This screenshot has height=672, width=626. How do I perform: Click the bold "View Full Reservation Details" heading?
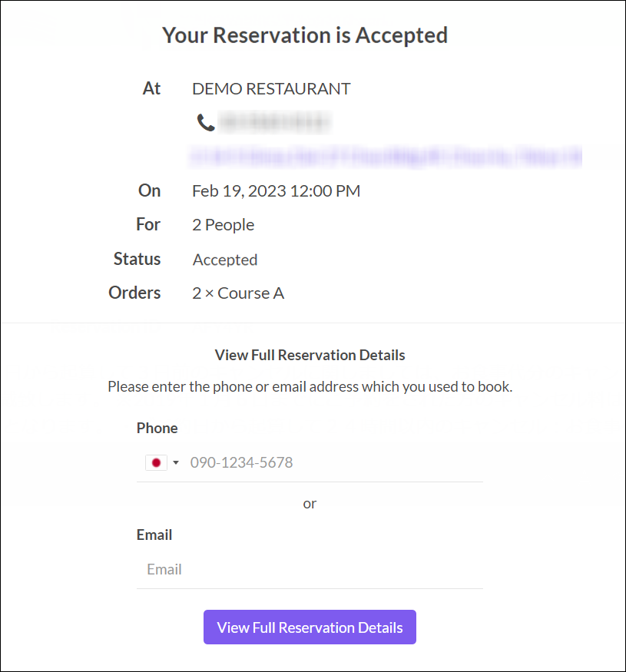(310, 356)
